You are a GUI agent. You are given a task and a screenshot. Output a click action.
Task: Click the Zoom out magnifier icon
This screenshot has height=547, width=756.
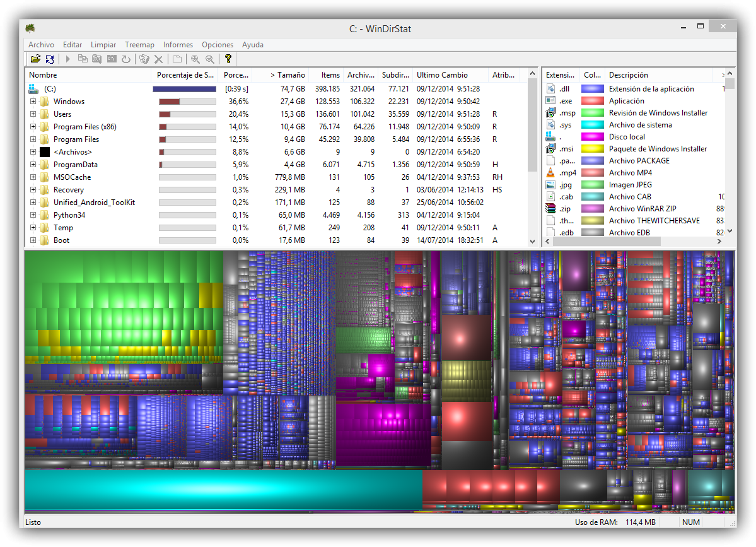(x=209, y=59)
